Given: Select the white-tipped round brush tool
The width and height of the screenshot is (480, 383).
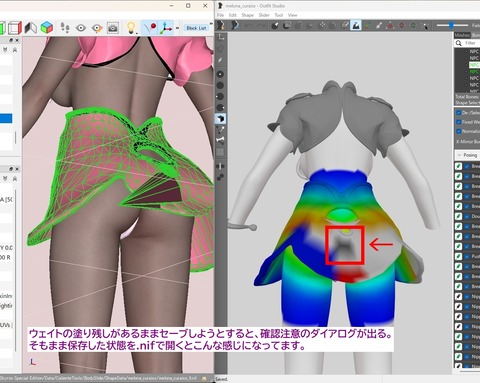Looking at the screenshot, I should 275,25.
